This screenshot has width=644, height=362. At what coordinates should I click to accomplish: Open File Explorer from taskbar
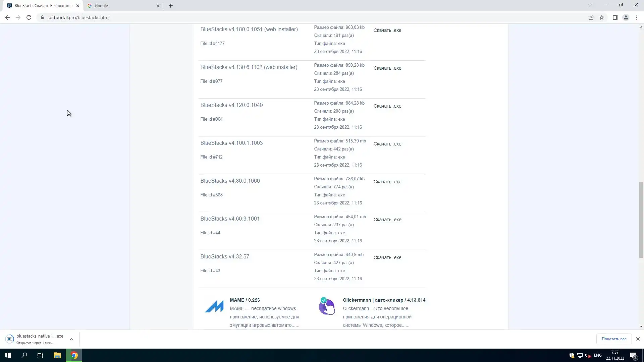[x=57, y=355]
